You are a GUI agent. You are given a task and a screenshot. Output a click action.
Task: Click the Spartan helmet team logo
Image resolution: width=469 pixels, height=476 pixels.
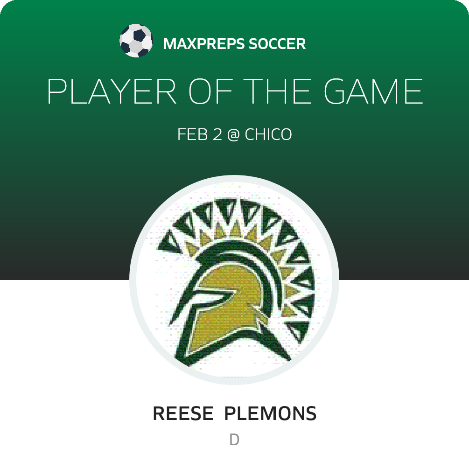(x=234, y=280)
